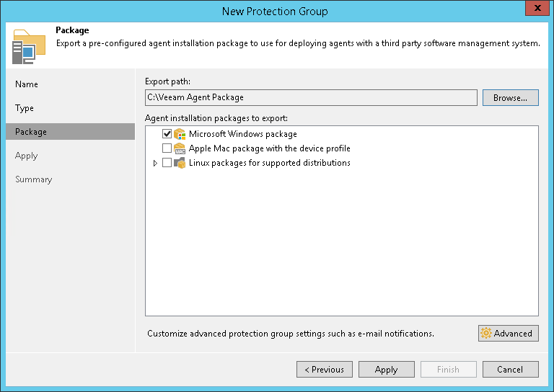Go to the Name wizard step
Screen dimensions: 554x392
point(27,84)
